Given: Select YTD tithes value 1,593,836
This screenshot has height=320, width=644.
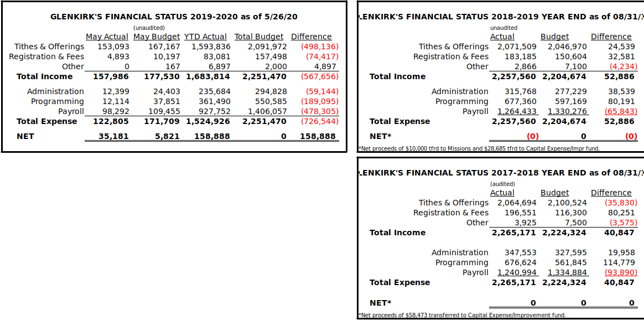Looking at the screenshot, I should click(211, 47).
